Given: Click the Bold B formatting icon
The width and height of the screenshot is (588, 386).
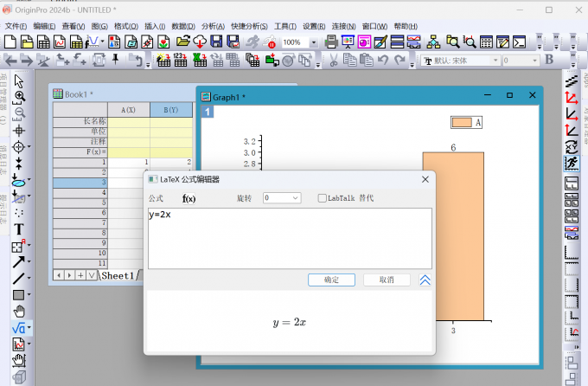Looking at the screenshot, I should click(x=549, y=60).
